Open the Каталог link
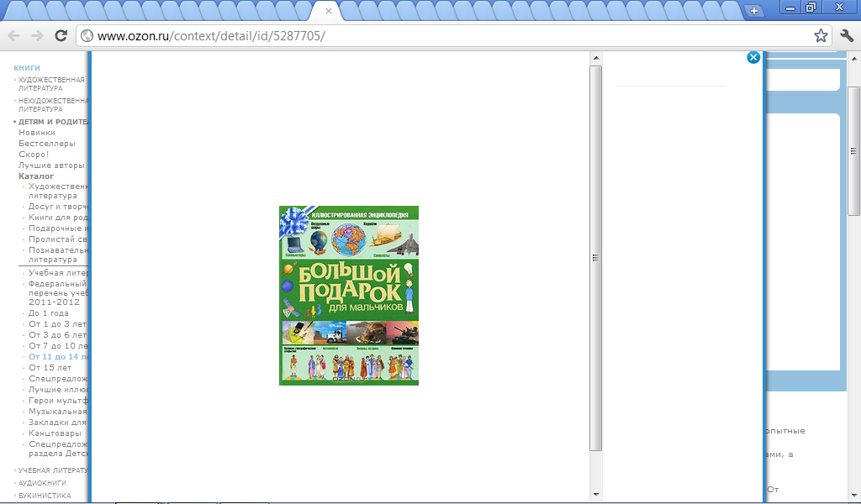The image size is (861, 504). click(36, 176)
